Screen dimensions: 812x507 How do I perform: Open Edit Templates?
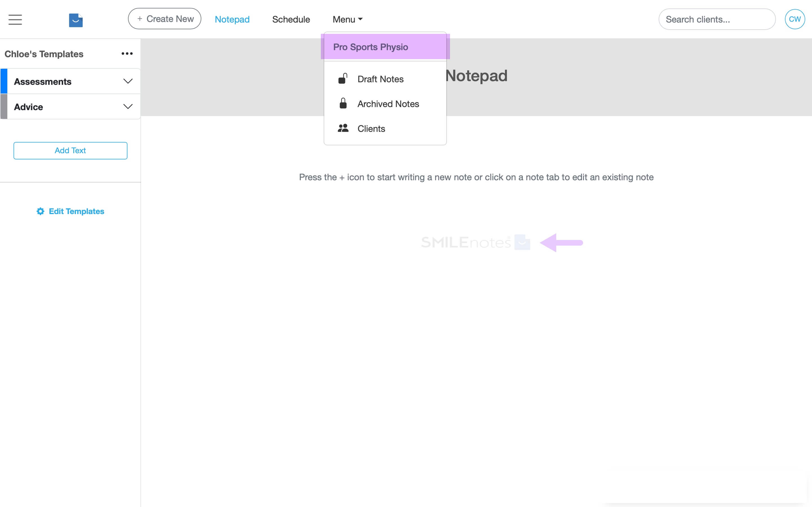pos(76,211)
